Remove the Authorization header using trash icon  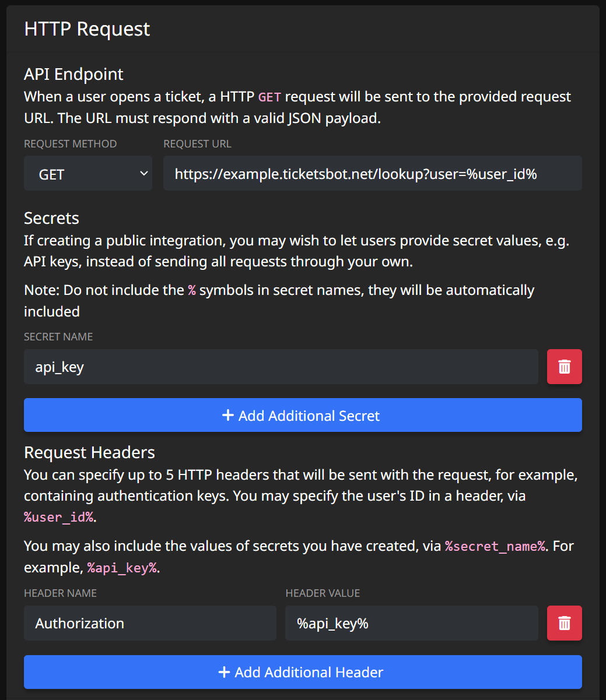pyautogui.click(x=564, y=623)
